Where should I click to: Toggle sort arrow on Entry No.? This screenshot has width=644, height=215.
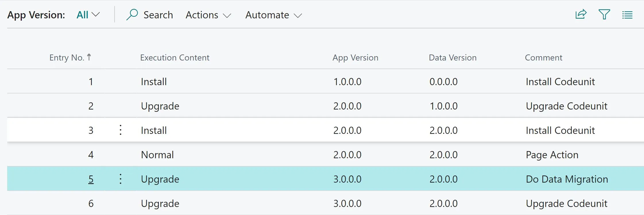click(x=89, y=57)
